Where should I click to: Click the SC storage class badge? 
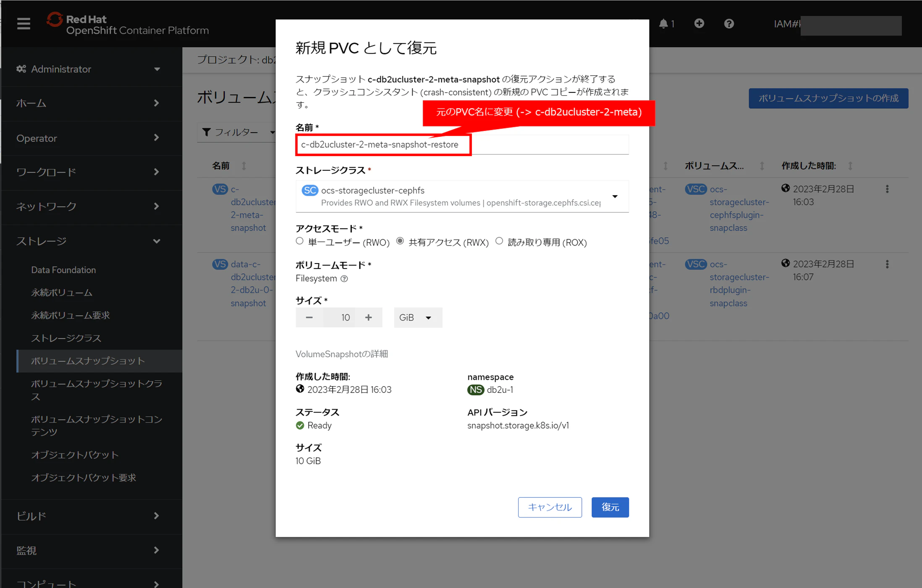[x=310, y=191]
